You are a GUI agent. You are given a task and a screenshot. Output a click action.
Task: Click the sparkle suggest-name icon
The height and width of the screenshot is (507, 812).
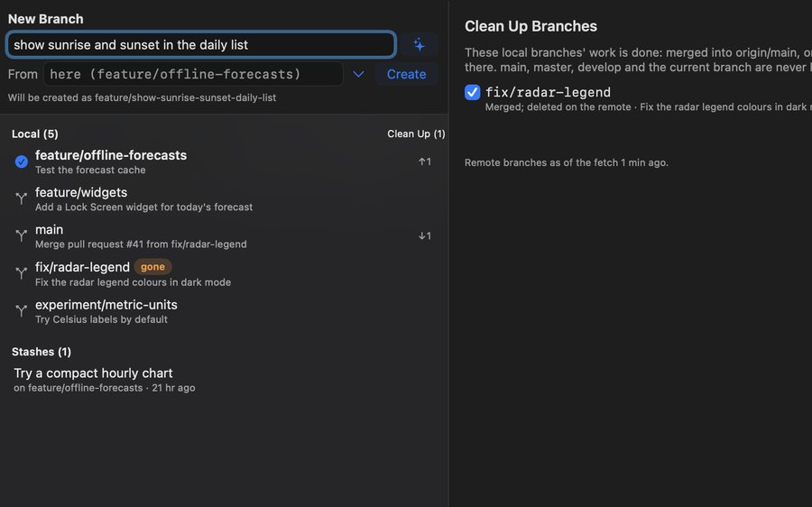click(419, 45)
